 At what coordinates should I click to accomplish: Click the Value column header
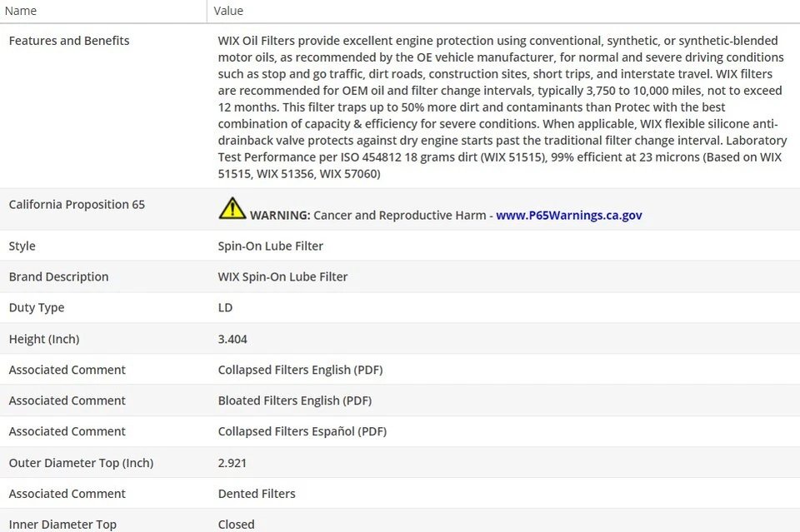coord(228,11)
